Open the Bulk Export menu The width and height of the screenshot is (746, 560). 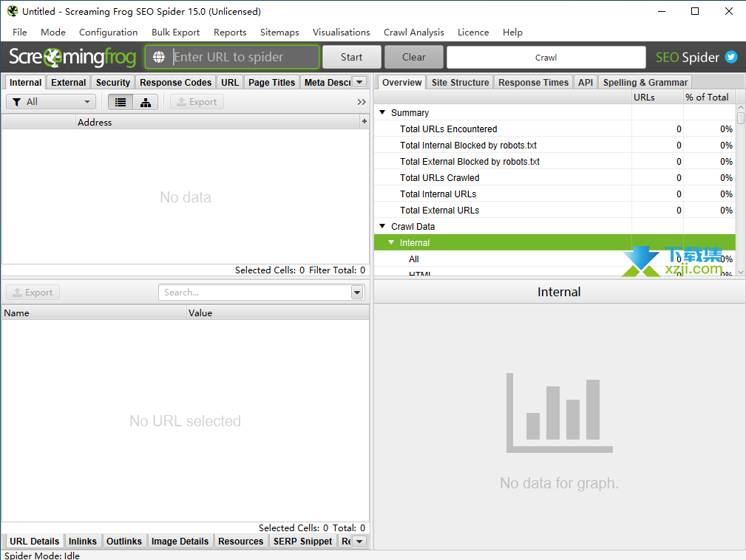coord(175,33)
